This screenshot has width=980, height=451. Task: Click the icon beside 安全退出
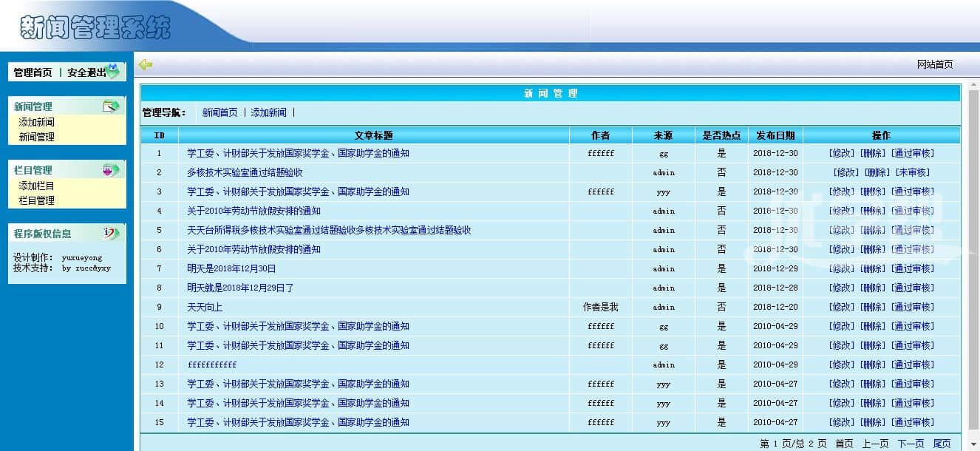(113, 72)
